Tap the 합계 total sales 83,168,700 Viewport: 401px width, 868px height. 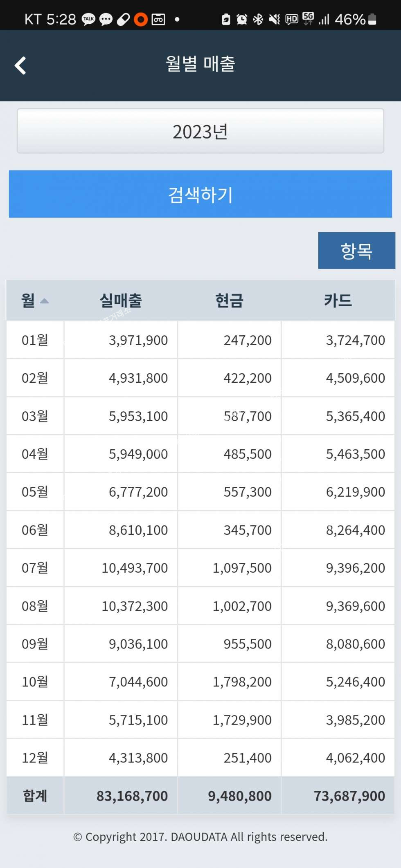tap(132, 796)
